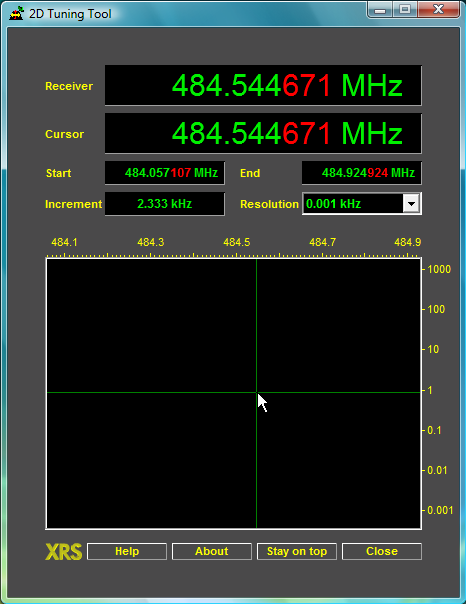The height and width of the screenshot is (604, 466).
Task: Click the Resolution label
Action: coord(269,204)
